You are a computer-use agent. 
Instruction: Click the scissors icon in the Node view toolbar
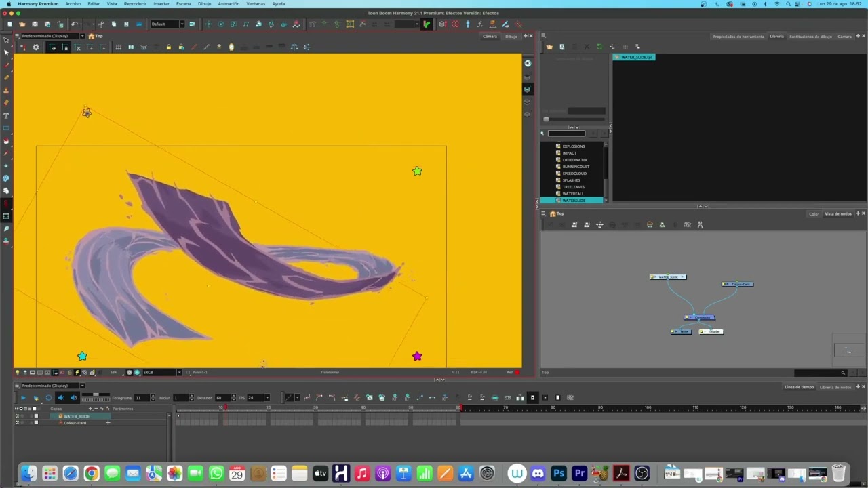click(x=701, y=224)
